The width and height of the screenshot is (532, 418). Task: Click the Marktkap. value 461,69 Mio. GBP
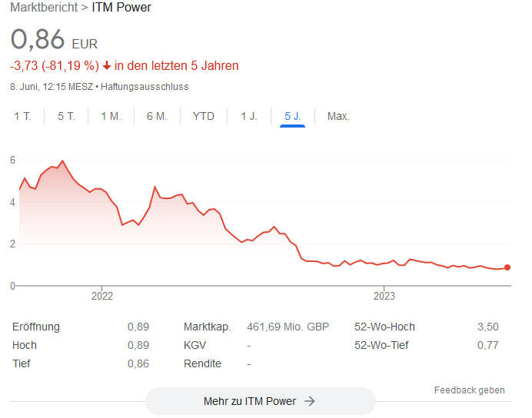click(288, 327)
